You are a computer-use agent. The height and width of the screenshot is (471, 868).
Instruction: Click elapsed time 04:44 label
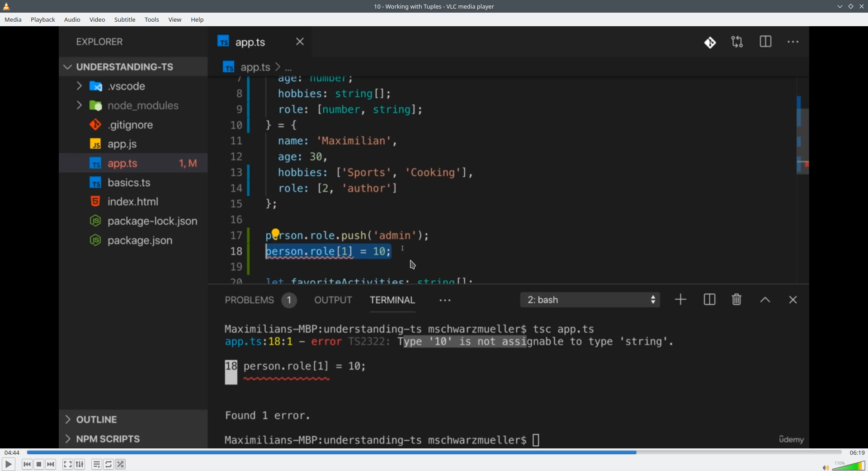(12, 452)
